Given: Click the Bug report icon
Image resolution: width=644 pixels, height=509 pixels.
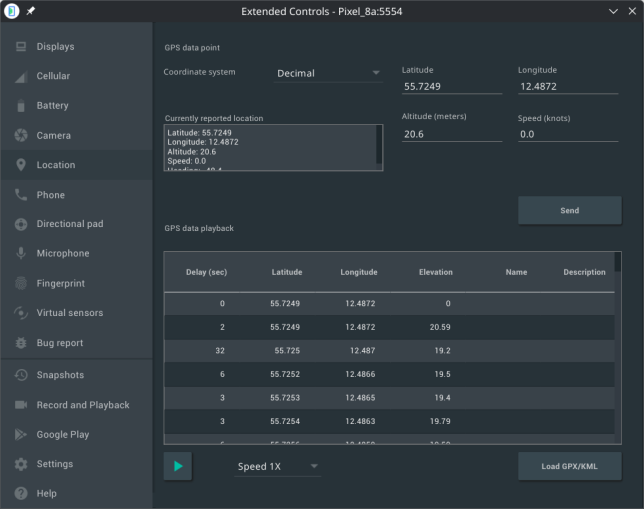Looking at the screenshot, I should pyautogui.click(x=21, y=343).
